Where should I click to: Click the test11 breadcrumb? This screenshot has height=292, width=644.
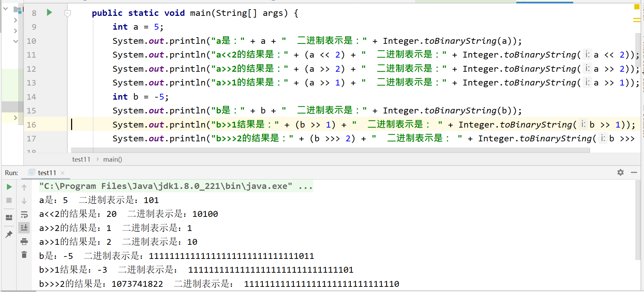[81, 159]
